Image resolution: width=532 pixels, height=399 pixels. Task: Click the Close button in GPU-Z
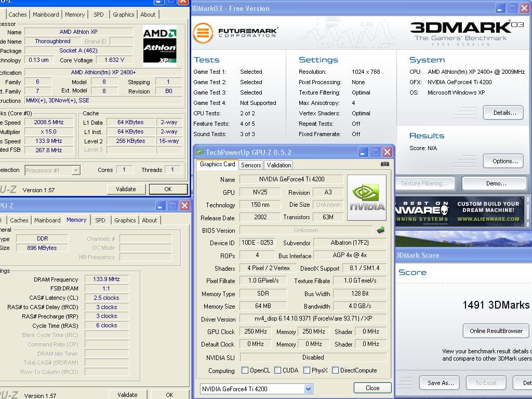373,388
